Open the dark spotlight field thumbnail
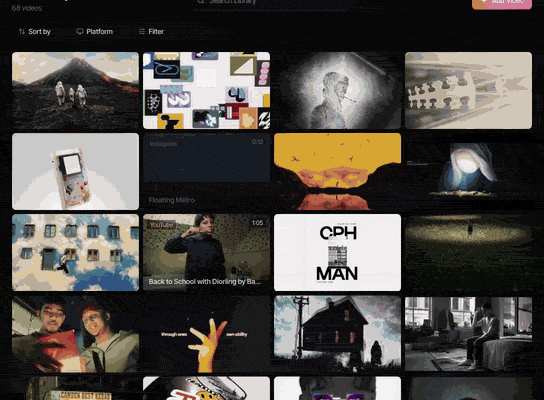The height and width of the screenshot is (400, 544). coord(468,253)
